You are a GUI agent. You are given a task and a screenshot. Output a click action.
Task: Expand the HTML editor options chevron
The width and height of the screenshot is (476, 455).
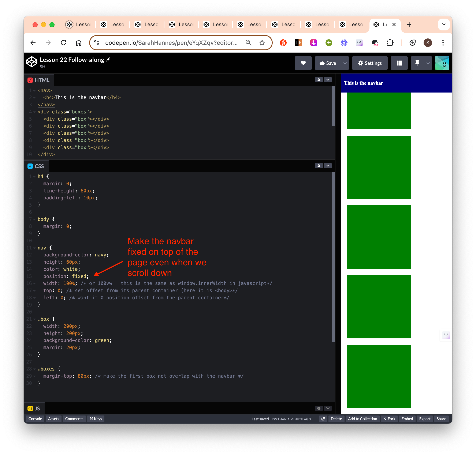pos(328,80)
